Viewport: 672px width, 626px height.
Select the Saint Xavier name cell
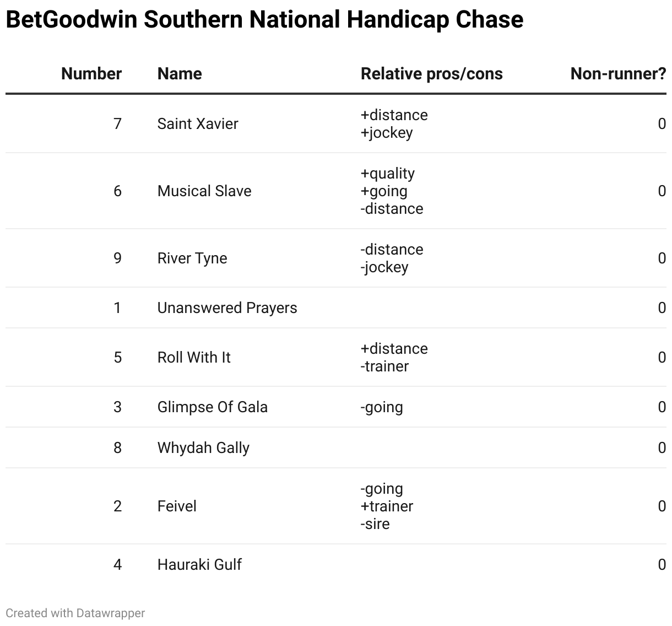(x=198, y=123)
